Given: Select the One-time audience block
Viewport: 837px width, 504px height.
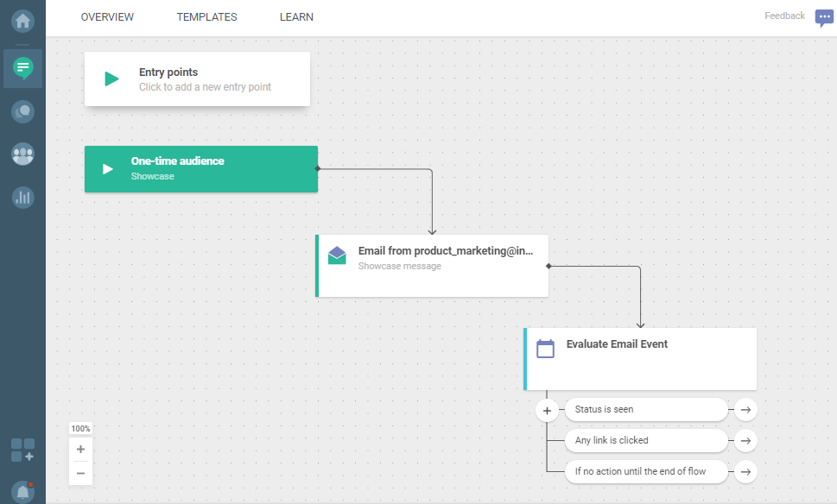Looking at the screenshot, I should pos(200,169).
